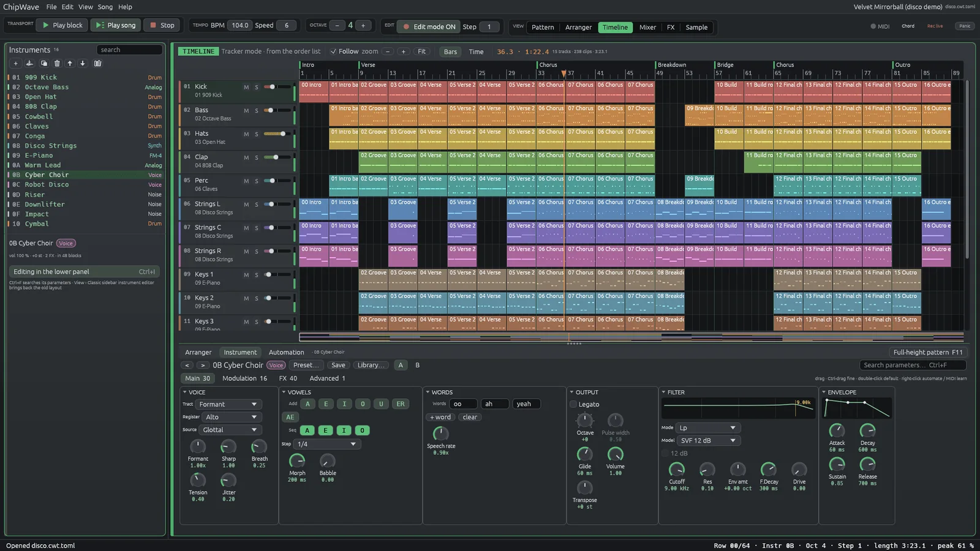The height and width of the screenshot is (551, 980).
Task: Open the Tract dropdown showing Formant
Action: (x=228, y=404)
